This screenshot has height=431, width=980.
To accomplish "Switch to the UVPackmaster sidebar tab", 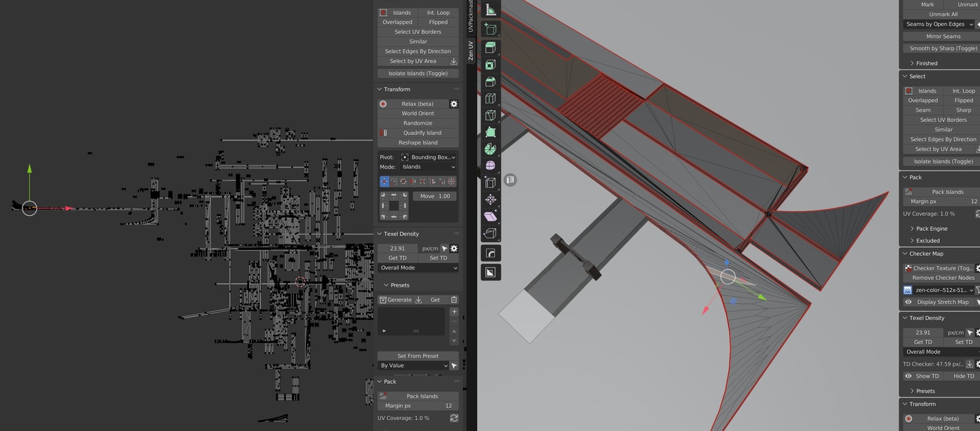I will (470, 16).
